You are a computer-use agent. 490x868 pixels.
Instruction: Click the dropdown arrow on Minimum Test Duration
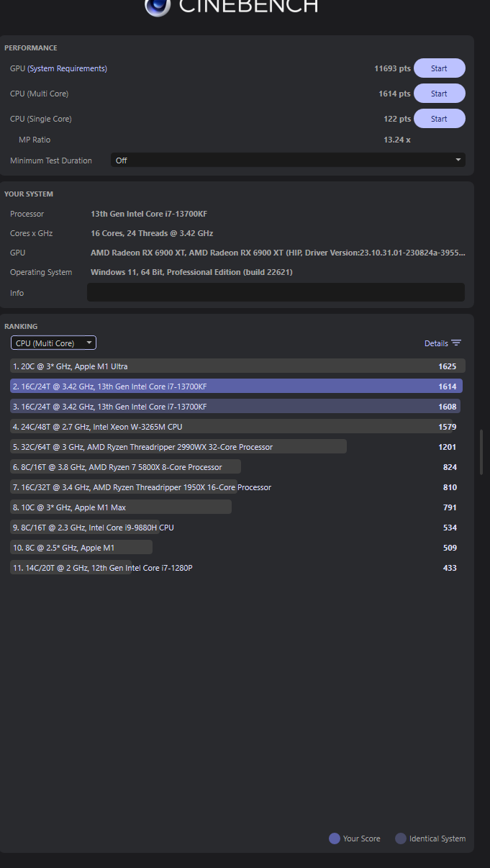click(458, 160)
